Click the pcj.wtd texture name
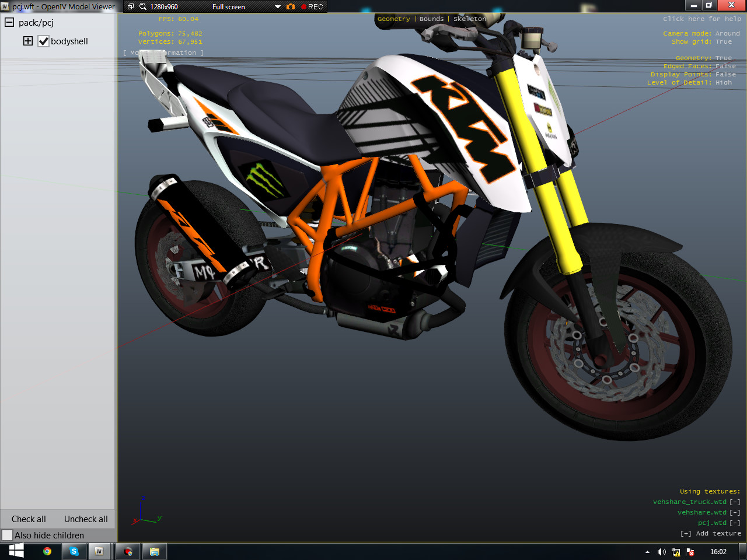This screenshot has height=560, width=747. pos(712,523)
